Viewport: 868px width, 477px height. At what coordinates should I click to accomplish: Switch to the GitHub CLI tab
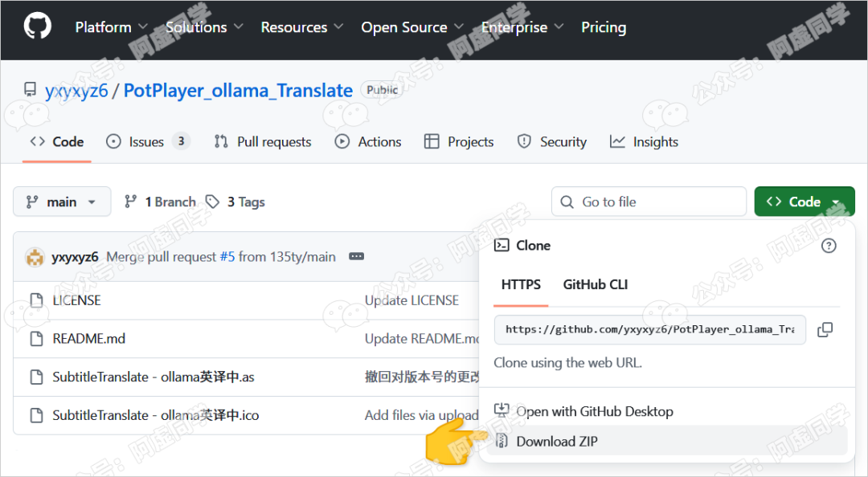tap(596, 284)
